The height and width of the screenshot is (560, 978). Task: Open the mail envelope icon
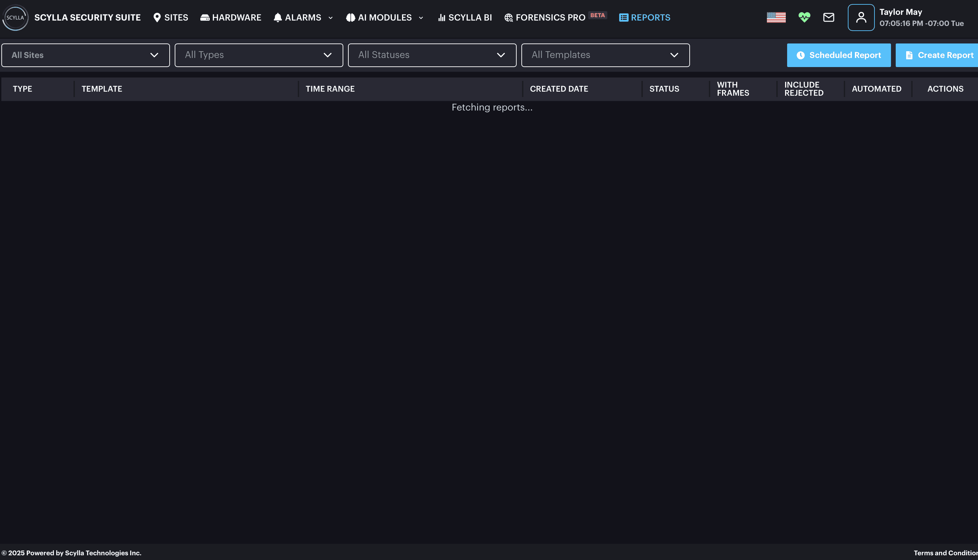[x=828, y=17]
